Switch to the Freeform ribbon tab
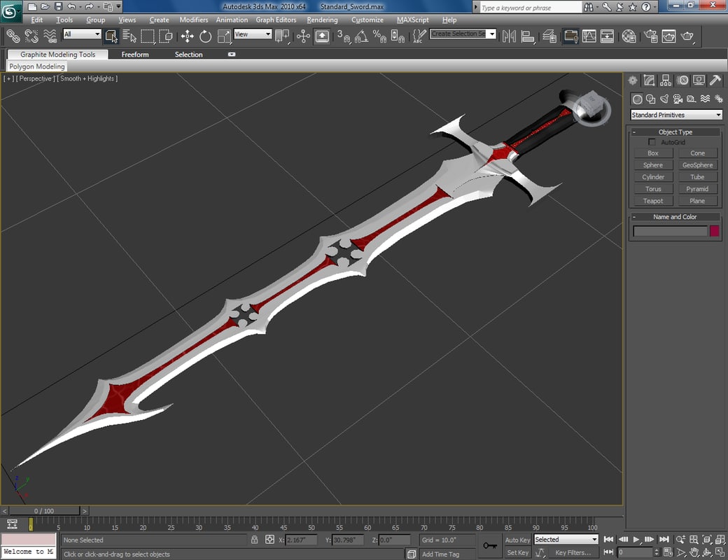The image size is (728, 560). 135,54
